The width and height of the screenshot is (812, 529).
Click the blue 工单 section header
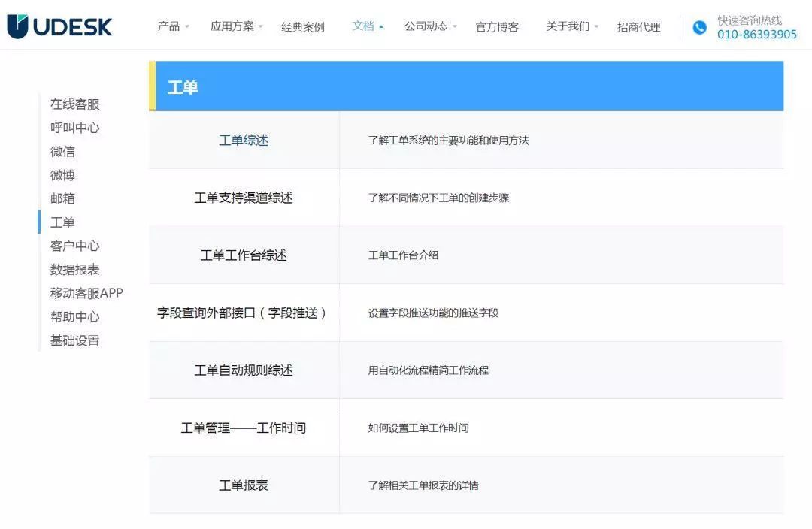466,86
